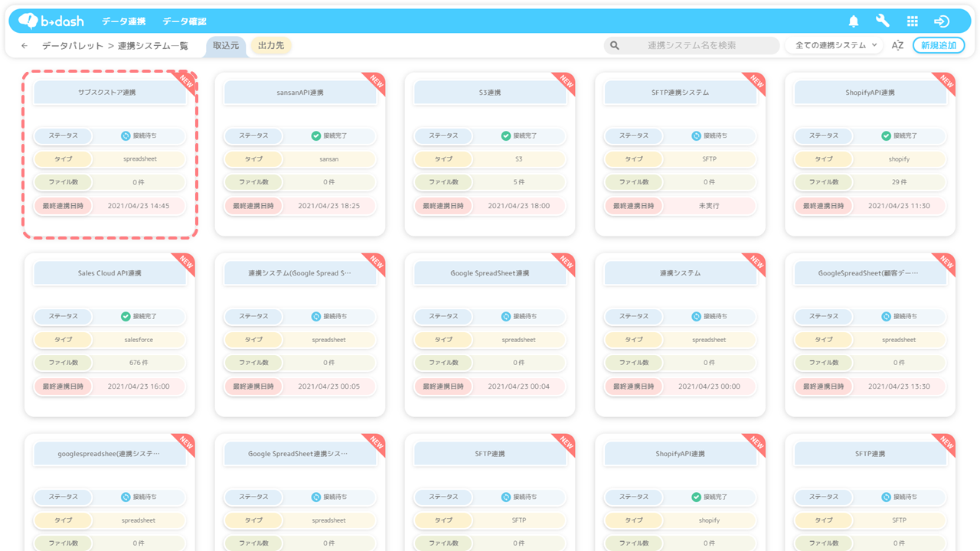Click the Google SpreadSheet連携 waiting status icon

click(x=506, y=316)
